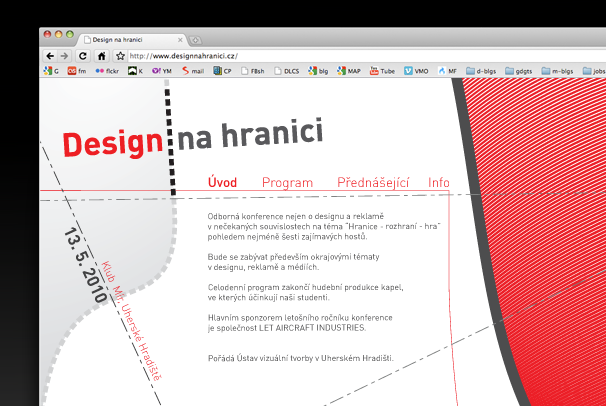Expand the 'gdgts' bookmarks folder
This screenshot has width=606, height=406.
(524, 72)
